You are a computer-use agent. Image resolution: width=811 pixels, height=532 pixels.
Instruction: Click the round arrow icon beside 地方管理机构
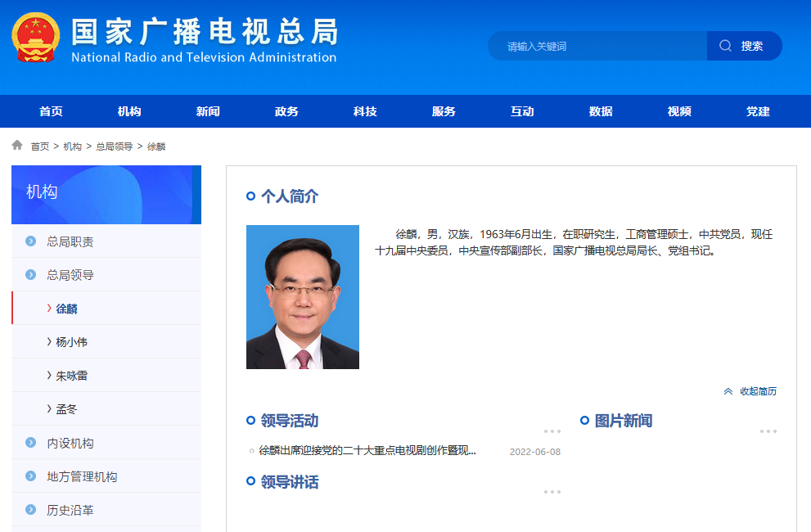coord(30,476)
